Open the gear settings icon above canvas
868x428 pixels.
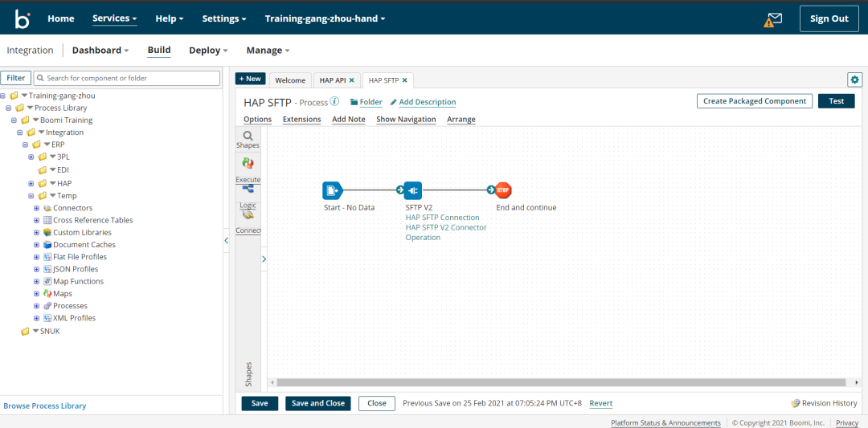(x=854, y=79)
